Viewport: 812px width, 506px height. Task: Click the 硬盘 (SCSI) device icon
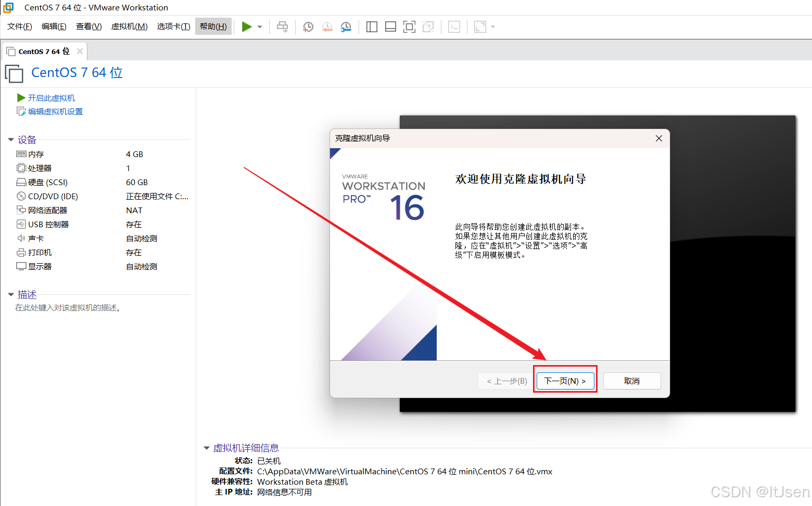pyautogui.click(x=21, y=182)
